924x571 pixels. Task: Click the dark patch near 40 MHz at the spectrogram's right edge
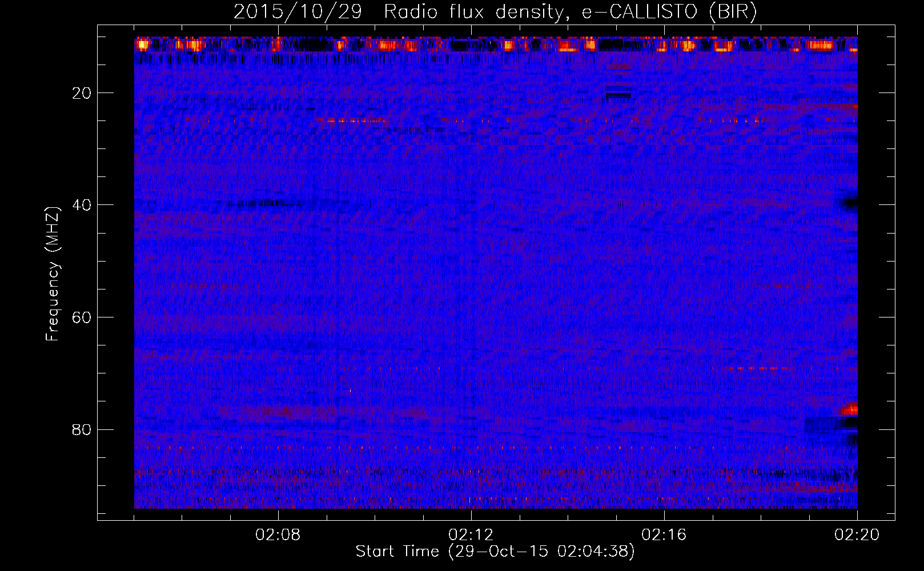[849, 203]
